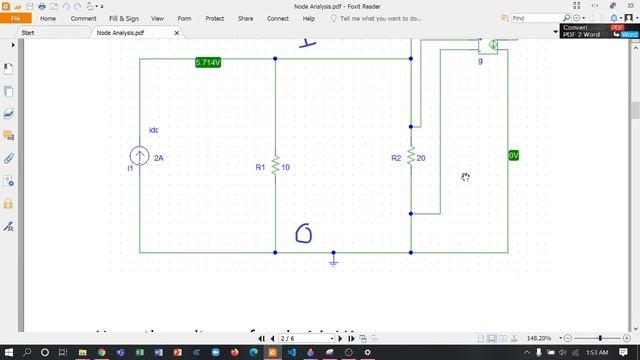Click the vertical scrollbar thumb
Screen dimensions: 640x360
(636, 110)
